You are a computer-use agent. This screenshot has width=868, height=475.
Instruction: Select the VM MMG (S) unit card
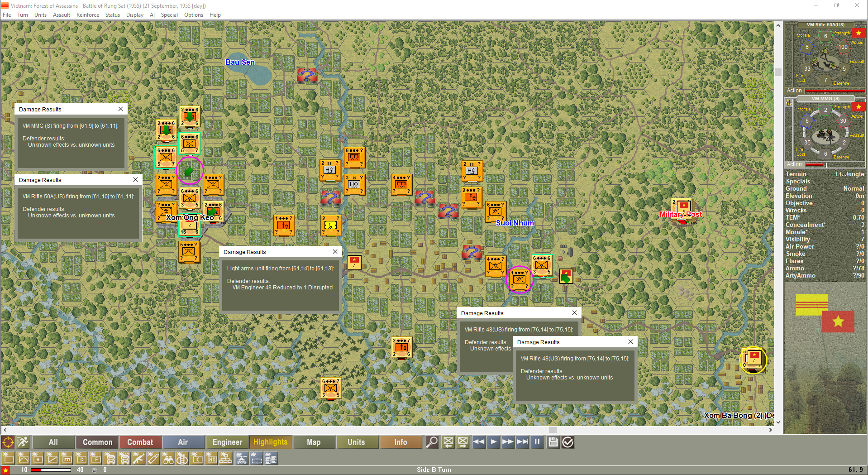click(x=825, y=132)
